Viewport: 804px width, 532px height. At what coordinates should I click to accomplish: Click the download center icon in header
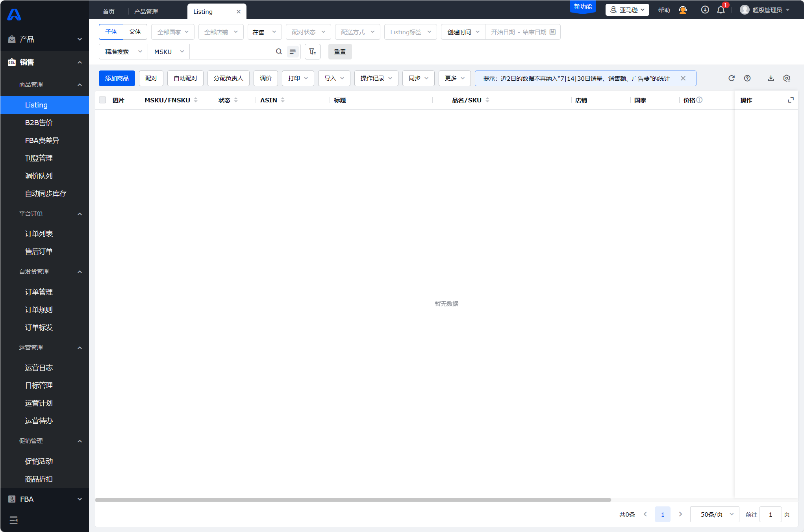705,10
